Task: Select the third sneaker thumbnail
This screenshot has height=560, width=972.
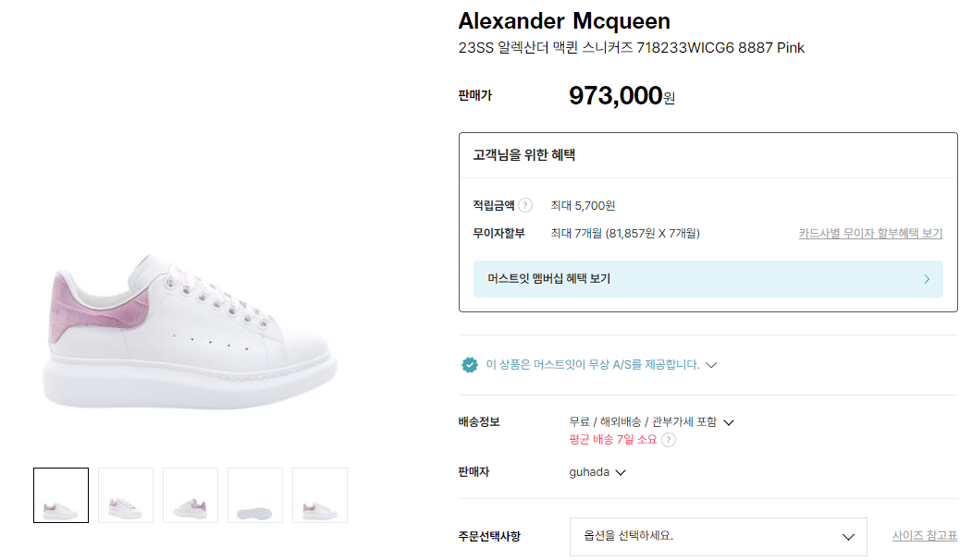Action: 191,495
